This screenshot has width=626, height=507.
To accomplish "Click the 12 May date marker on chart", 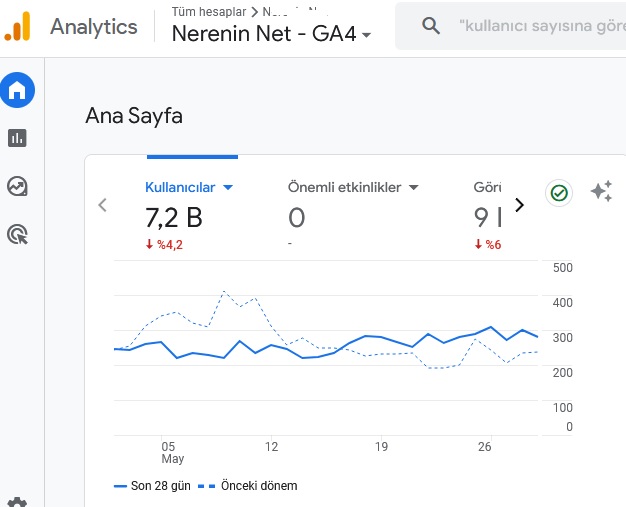I will 271,446.
